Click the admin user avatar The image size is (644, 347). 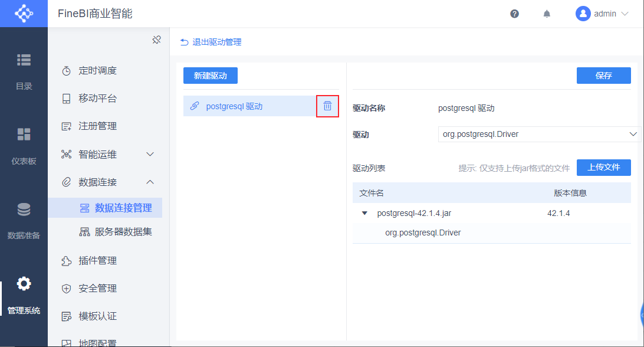tap(583, 14)
